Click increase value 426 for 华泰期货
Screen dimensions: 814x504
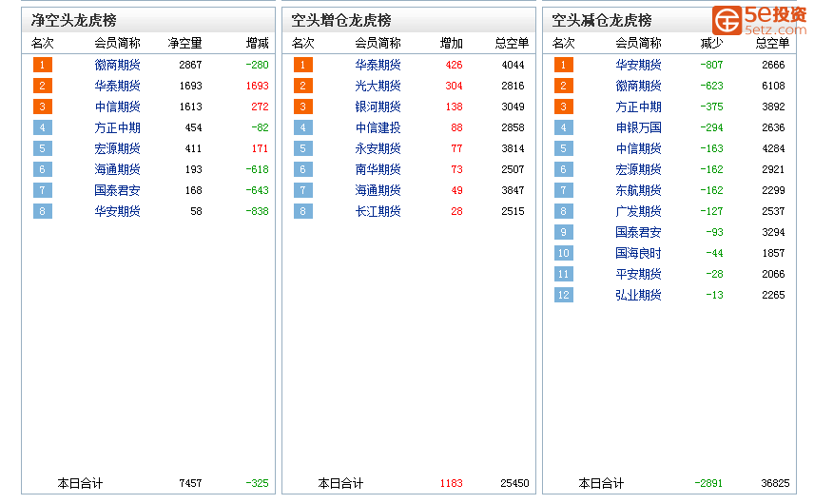point(455,65)
